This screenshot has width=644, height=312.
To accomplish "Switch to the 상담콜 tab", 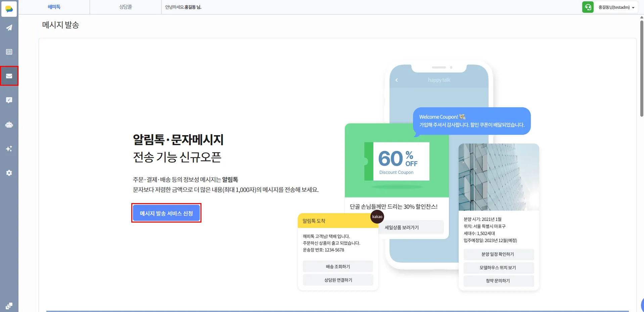I will pyautogui.click(x=126, y=7).
